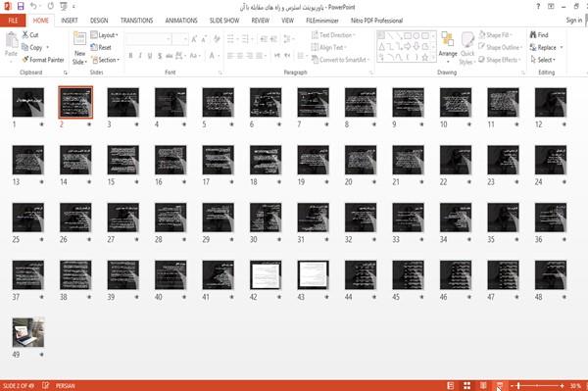
Task: Click zoom out minus button
Action: [x=512, y=385]
